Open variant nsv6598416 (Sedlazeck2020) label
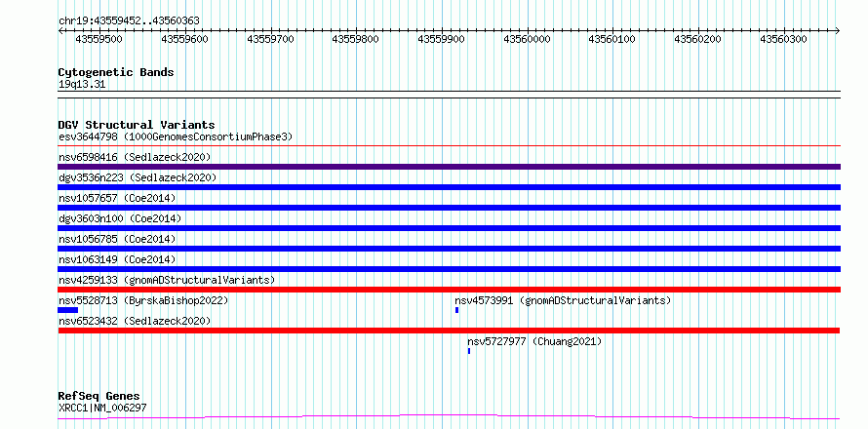868x429 pixels. pos(135,157)
